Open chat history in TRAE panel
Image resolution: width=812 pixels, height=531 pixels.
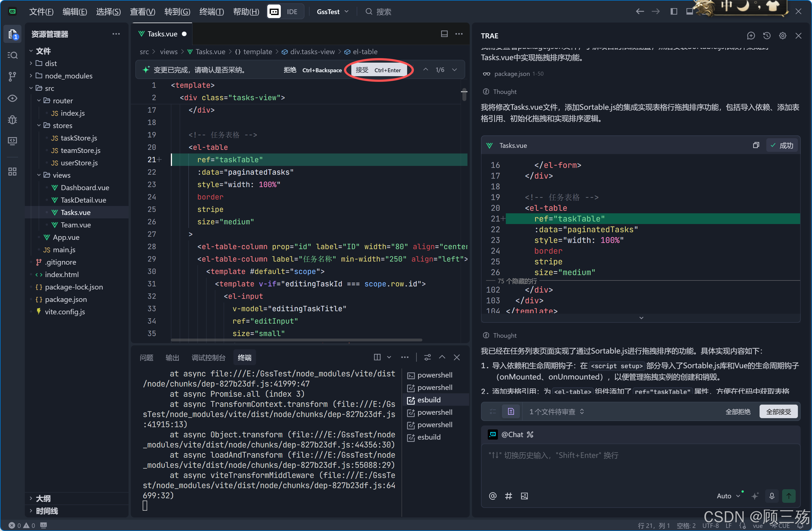coord(767,36)
